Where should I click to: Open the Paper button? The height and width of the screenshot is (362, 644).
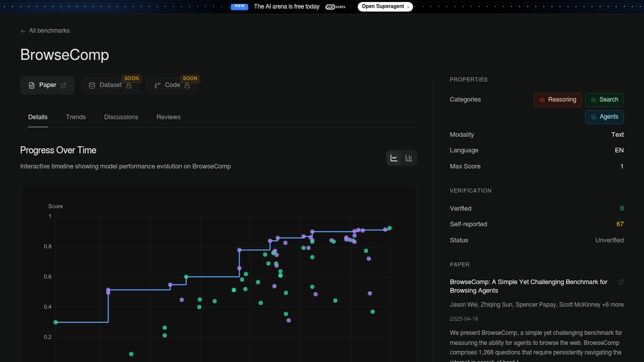(47, 85)
